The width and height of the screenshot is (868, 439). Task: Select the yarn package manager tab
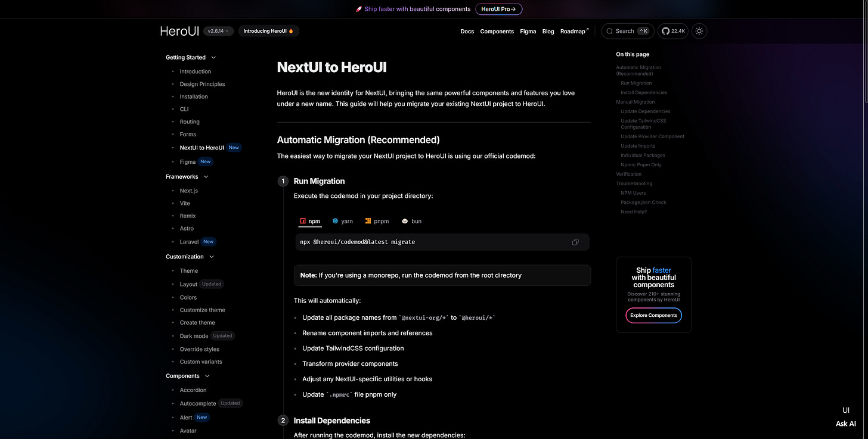[x=343, y=221]
